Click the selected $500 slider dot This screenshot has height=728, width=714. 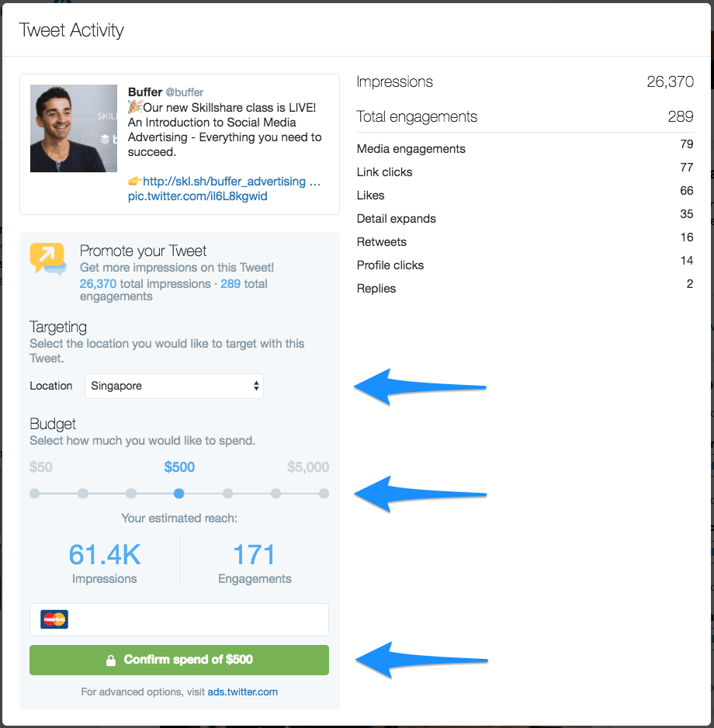(x=179, y=494)
